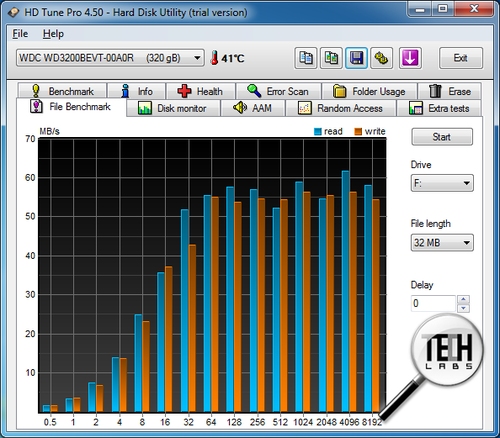Click the copy screenshot toolbar icon
This screenshot has width=500, height=438.
(331, 58)
